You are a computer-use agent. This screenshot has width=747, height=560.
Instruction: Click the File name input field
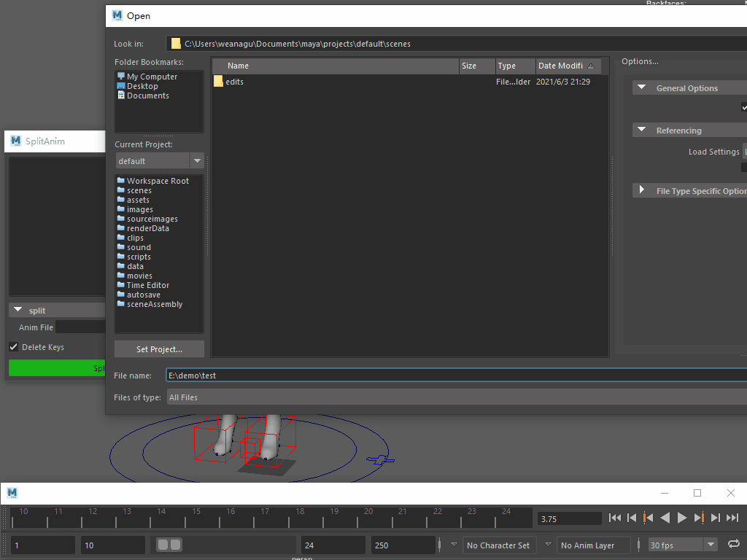(452, 376)
